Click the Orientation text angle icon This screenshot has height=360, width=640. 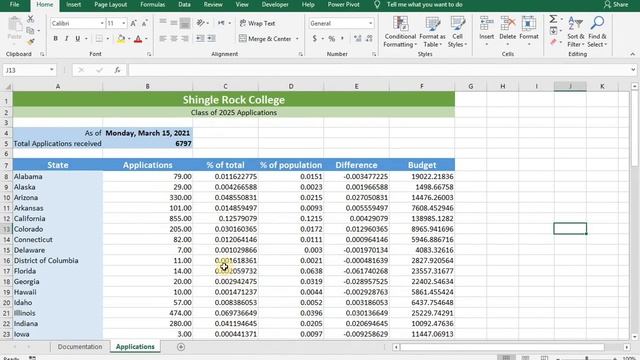[200, 23]
